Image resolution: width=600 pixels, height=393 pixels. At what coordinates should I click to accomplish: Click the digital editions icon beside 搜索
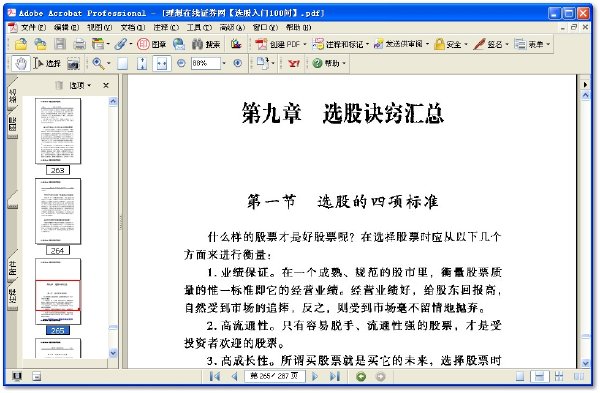point(236,44)
